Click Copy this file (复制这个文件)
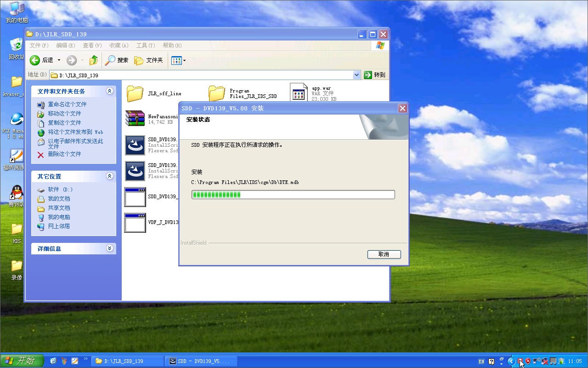Screen dimensions: 588x368 coord(64,123)
